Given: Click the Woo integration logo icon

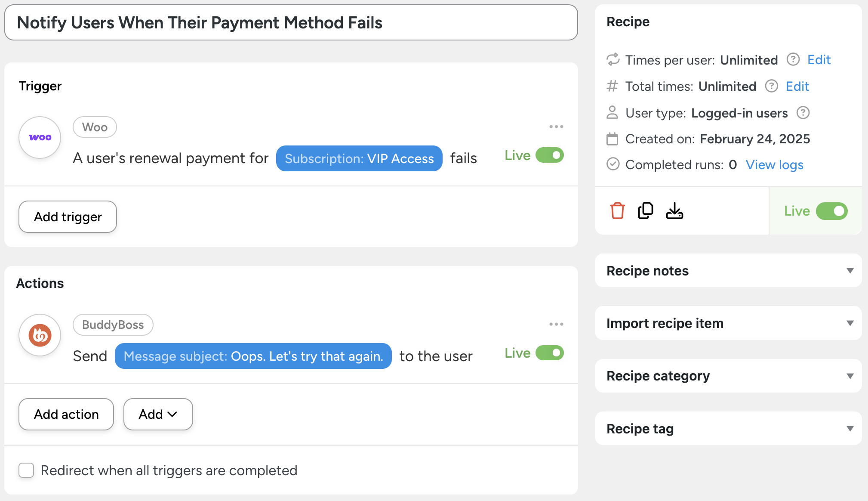Looking at the screenshot, I should coord(40,138).
